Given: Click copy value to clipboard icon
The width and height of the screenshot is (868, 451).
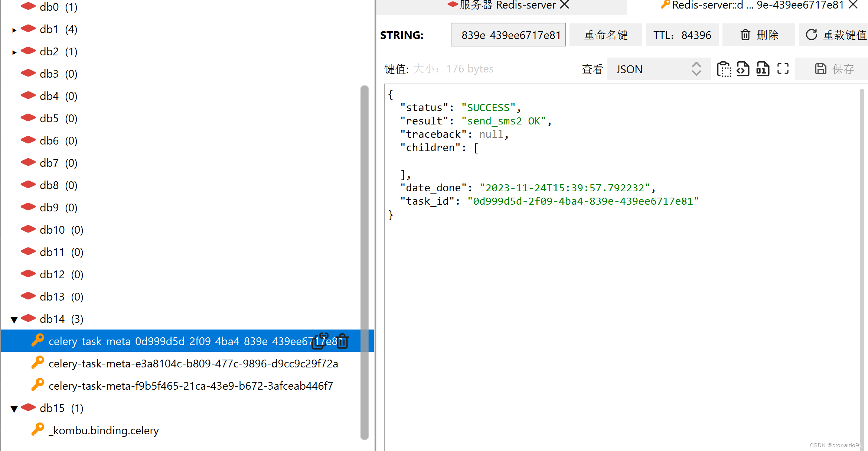Looking at the screenshot, I should click(724, 69).
